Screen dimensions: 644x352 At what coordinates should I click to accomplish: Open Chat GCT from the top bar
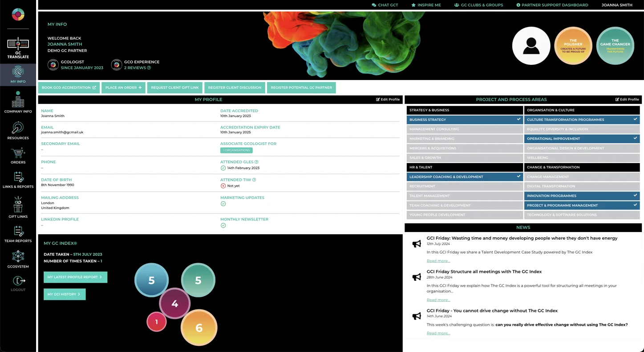[385, 5]
